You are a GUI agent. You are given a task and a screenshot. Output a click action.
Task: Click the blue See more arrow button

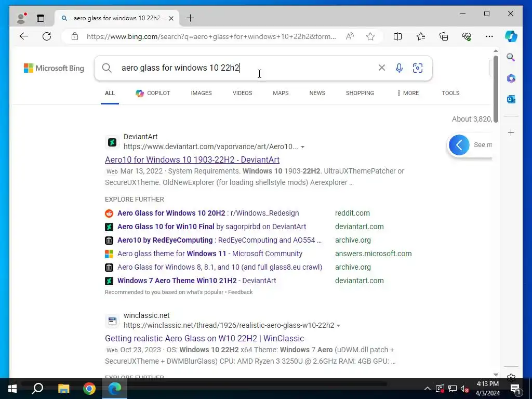pos(459,145)
